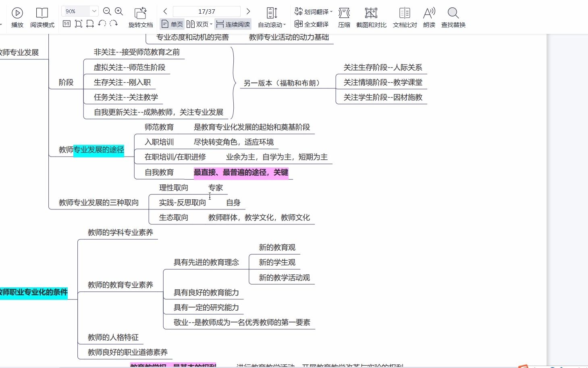Expand the 双页 dropdown arrow
This screenshot has height=368, width=588.
tap(211, 24)
